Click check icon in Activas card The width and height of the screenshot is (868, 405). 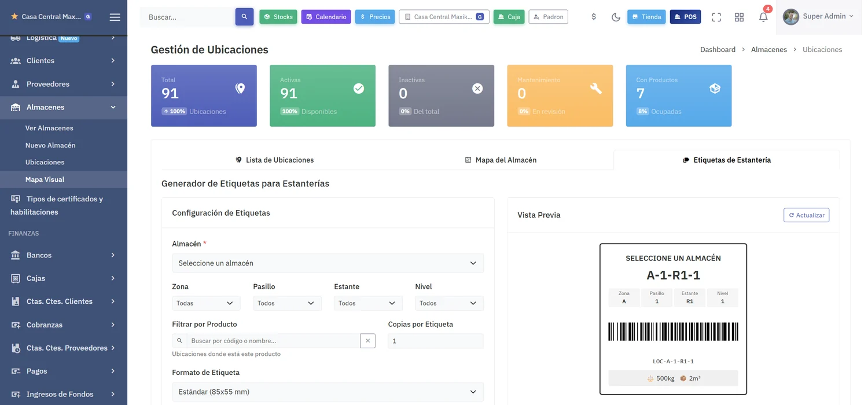point(359,89)
